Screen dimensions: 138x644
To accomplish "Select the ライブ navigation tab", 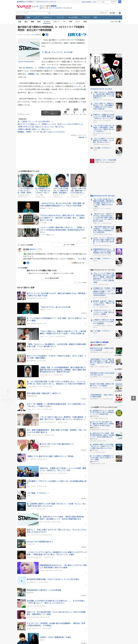I will [37, 17].
